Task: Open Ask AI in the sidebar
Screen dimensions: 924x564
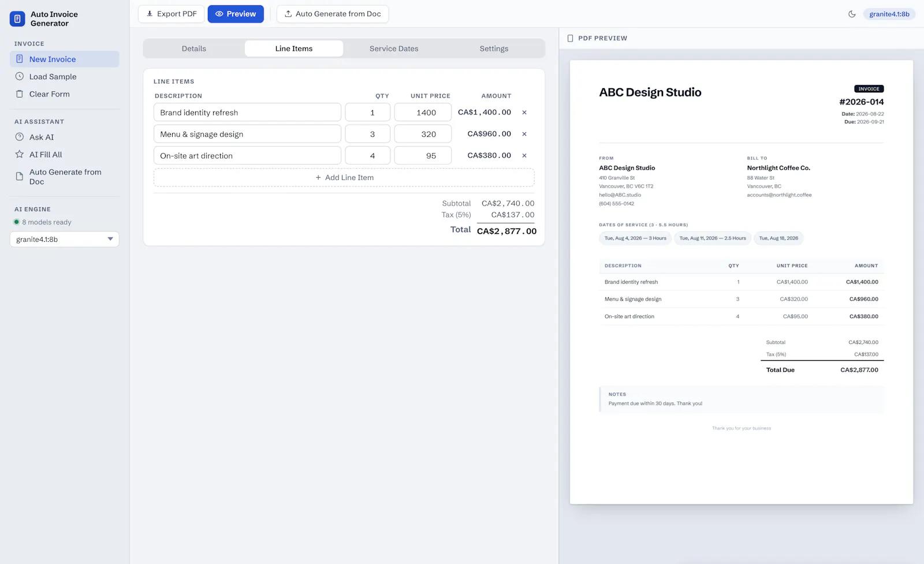Action: point(65,137)
